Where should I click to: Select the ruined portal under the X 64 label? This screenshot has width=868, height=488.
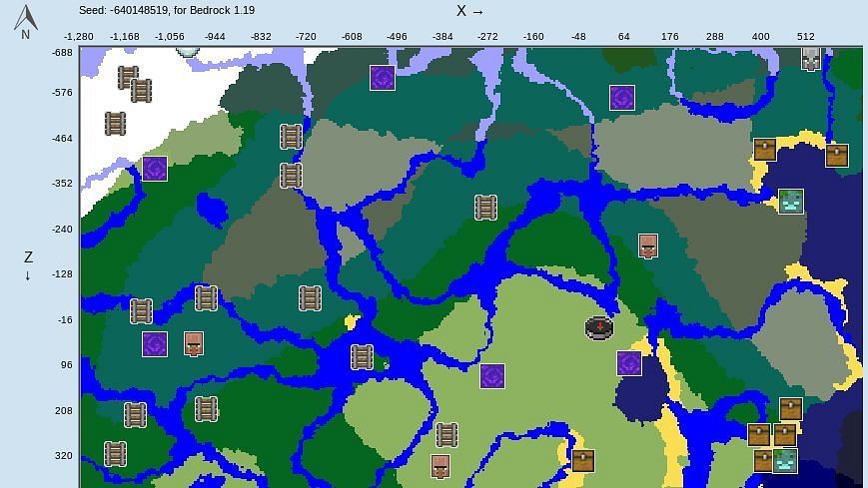click(x=622, y=98)
